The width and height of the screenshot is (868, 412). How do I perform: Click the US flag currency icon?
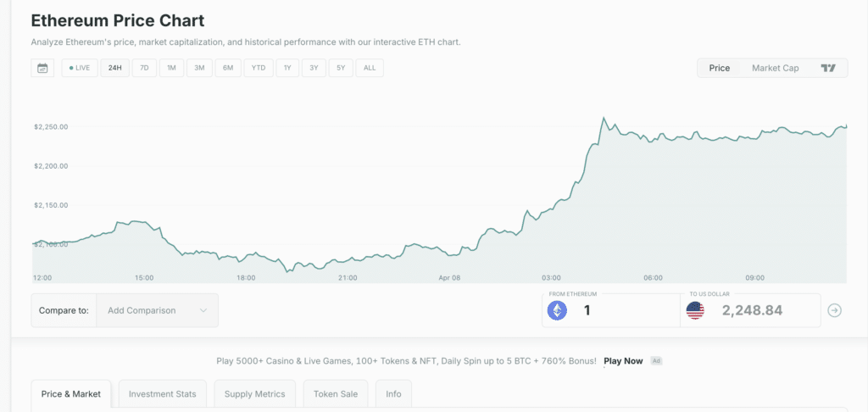pyautogui.click(x=695, y=311)
